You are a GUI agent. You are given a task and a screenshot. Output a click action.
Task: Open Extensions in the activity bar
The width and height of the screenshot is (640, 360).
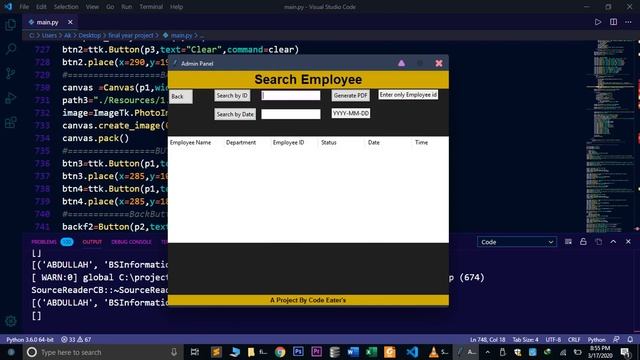coord(10,122)
